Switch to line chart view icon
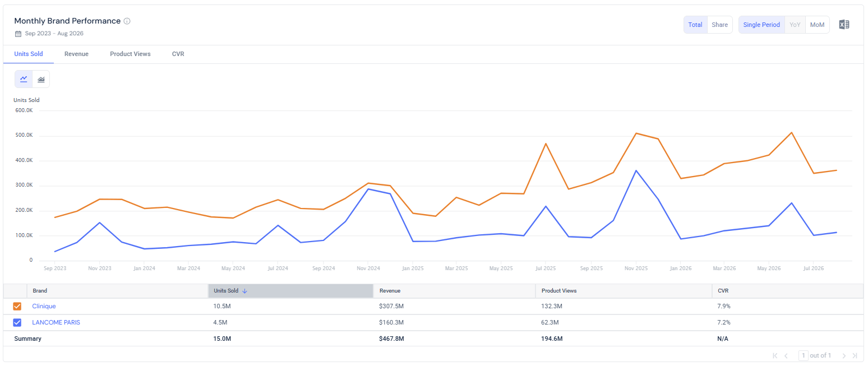Viewport: 868px width, 366px height. (24, 80)
